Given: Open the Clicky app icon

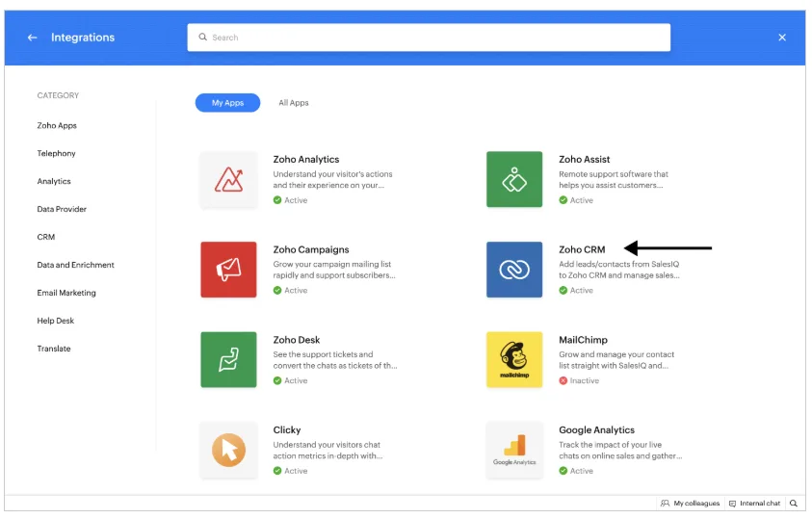Looking at the screenshot, I should tap(228, 451).
